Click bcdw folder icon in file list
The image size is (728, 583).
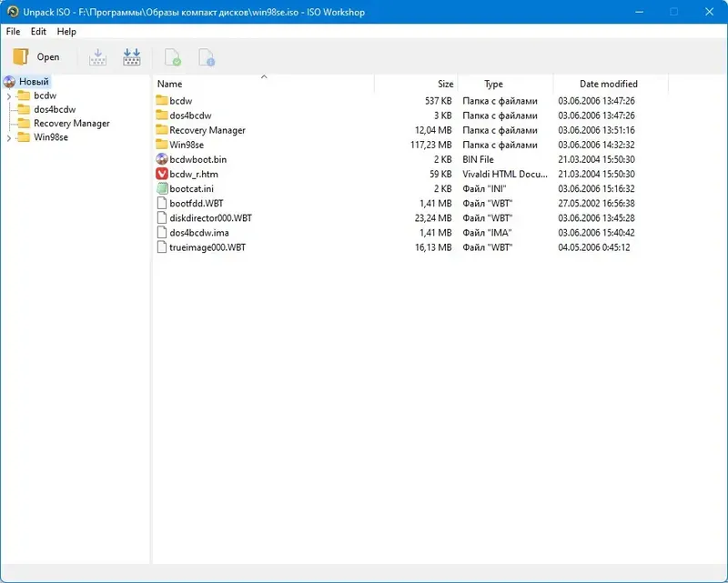point(162,100)
